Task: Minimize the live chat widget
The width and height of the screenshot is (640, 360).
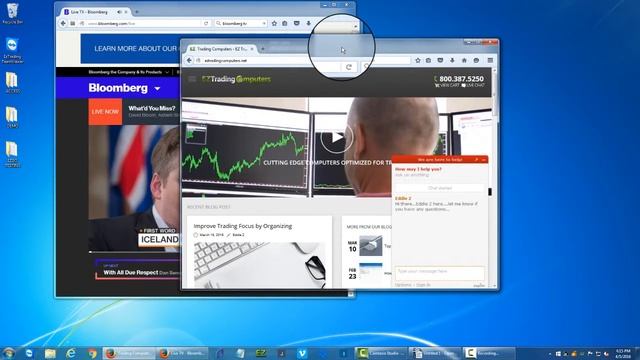Action: click(x=484, y=160)
